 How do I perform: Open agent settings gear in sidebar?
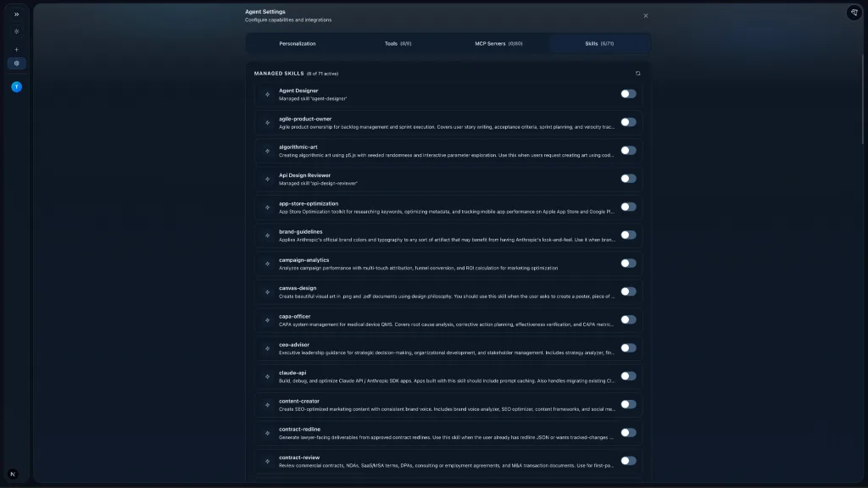click(16, 64)
